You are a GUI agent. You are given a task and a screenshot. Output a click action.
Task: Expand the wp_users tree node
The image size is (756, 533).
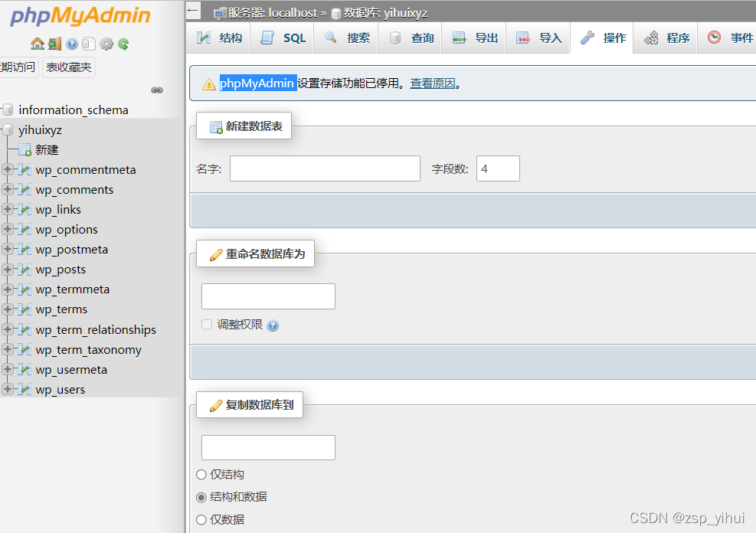(7, 388)
